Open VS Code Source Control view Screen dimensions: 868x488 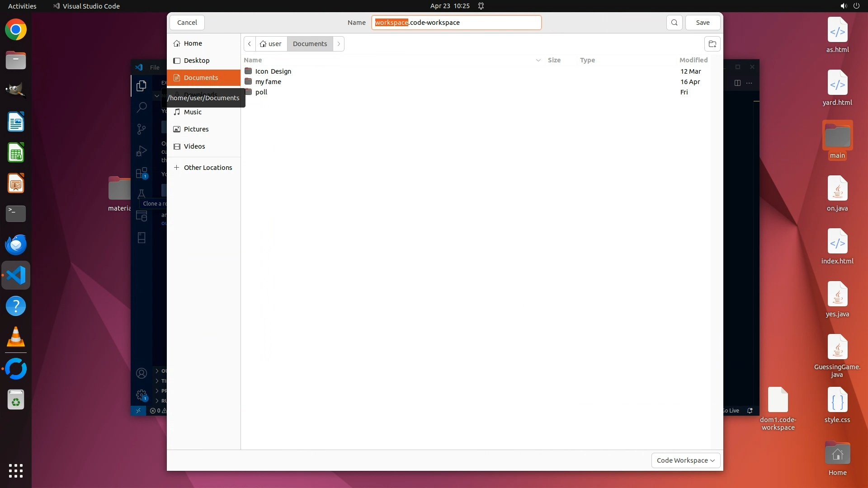click(142, 129)
